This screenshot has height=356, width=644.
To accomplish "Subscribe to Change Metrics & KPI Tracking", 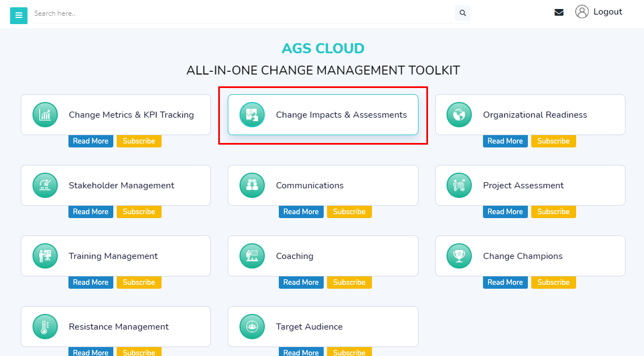I will pyautogui.click(x=139, y=141).
